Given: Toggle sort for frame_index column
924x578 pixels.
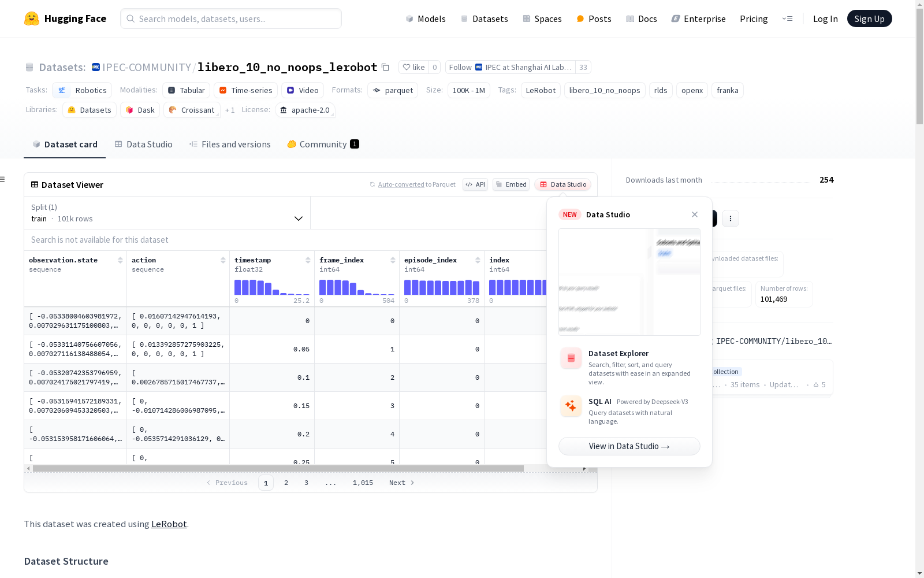Looking at the screenshot, I should click(x=393, y=260).
